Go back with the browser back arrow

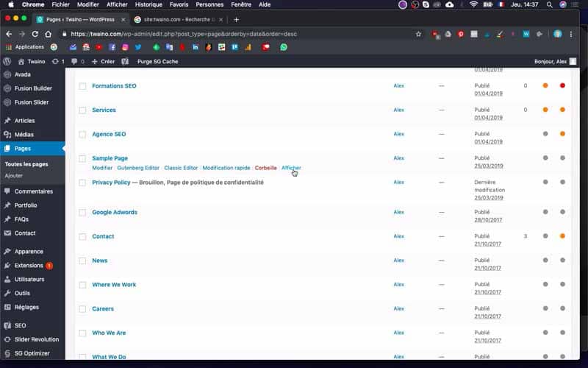click(x=9, y=34)
